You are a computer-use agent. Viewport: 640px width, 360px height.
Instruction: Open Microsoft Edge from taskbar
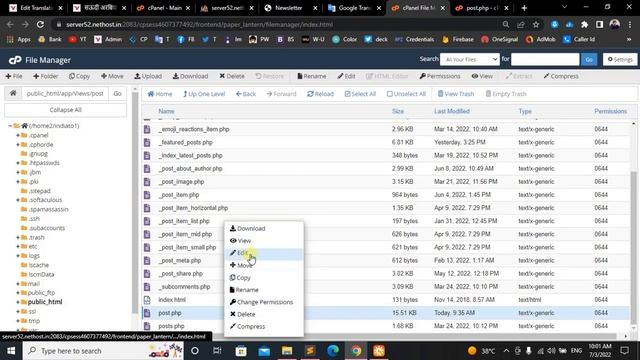[x=333, y=351]
